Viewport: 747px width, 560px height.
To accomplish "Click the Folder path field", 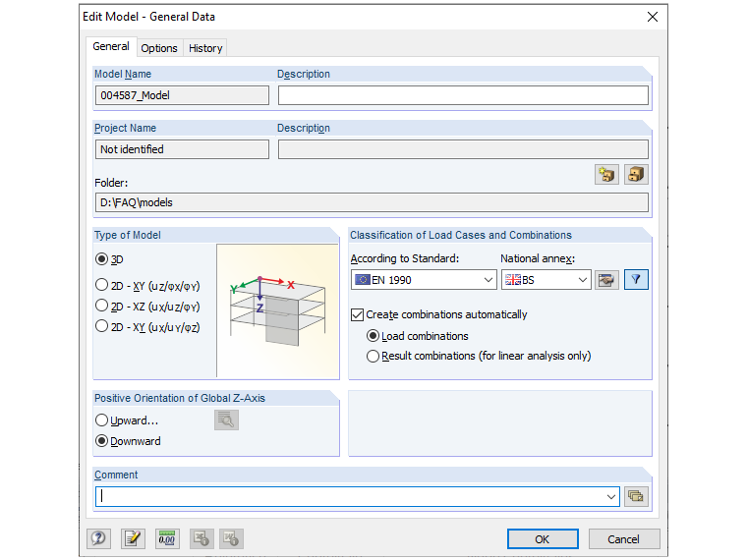I will click(x=372, y=202).
